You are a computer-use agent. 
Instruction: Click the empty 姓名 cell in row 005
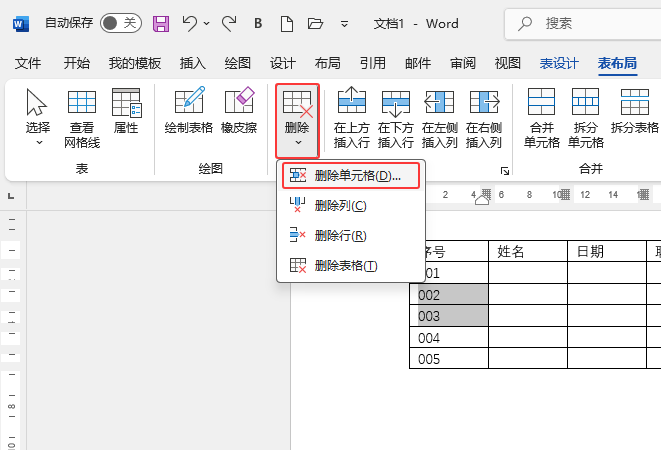(x=528, y=358)
